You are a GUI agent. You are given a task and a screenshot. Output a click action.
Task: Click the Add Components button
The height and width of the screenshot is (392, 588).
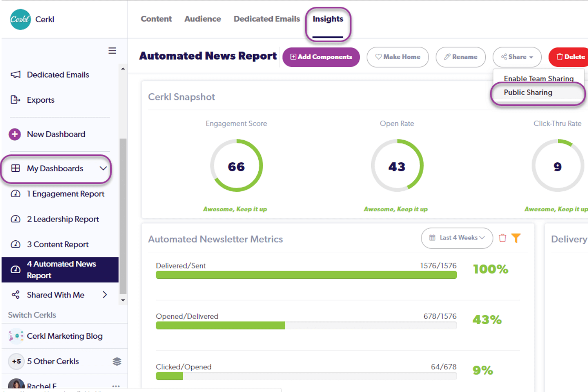point(321,57)
